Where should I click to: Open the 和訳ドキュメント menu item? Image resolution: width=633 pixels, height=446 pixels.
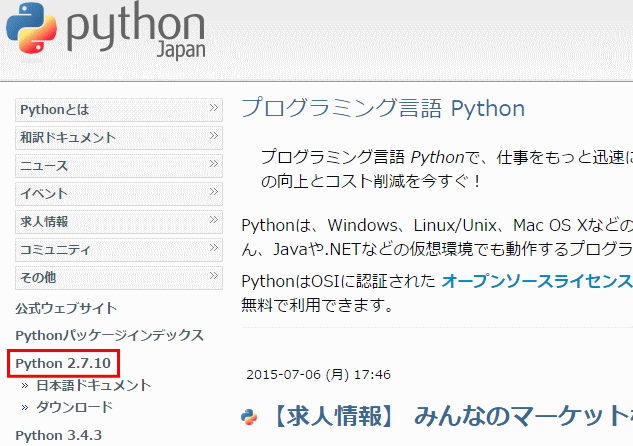pos(119,138)
